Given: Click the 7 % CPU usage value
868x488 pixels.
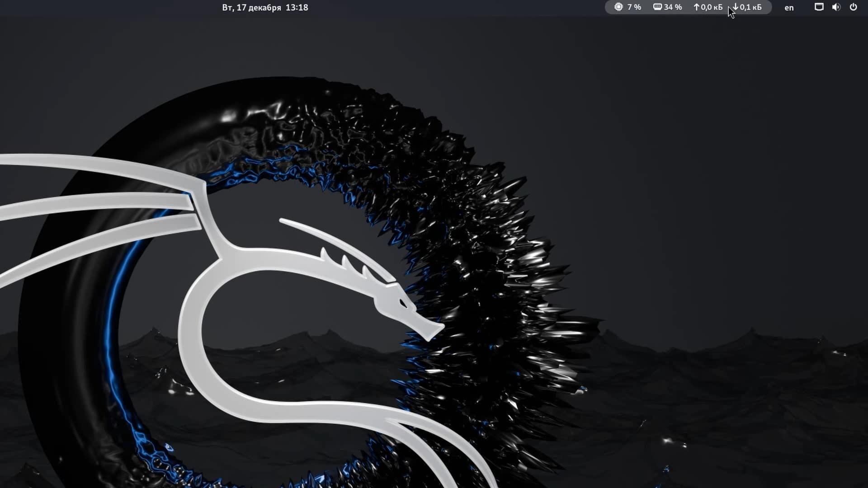Looking at the screenshot, I should [x=634, y=7].
